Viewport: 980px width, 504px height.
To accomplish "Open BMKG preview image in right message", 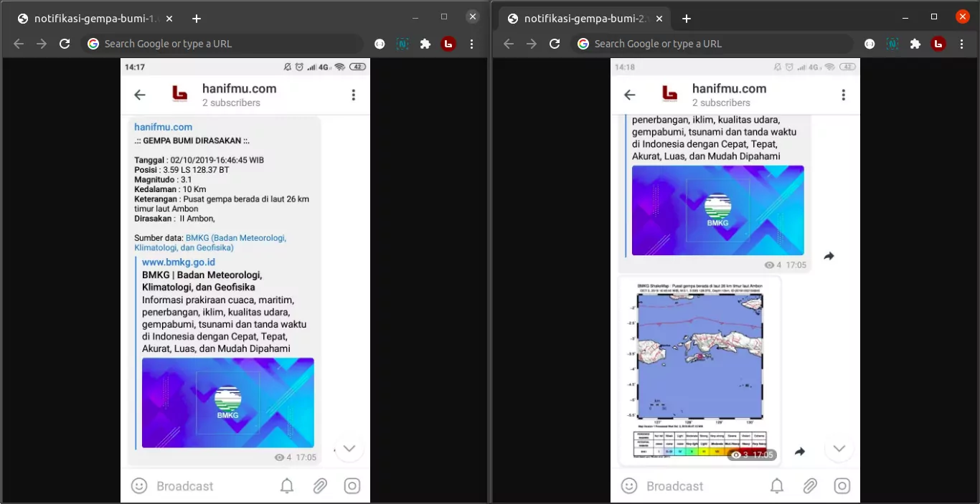I will click(718, 211).
